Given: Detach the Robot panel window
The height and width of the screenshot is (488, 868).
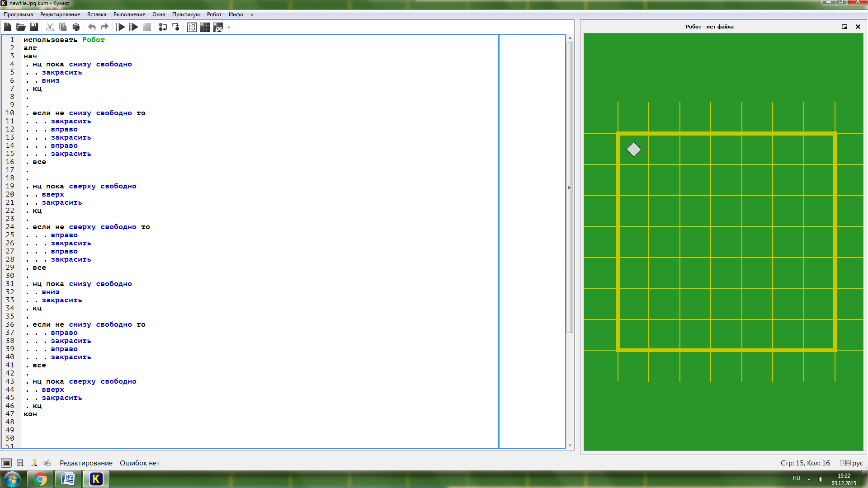Looking at the screenshot, I should pos(844,27).
